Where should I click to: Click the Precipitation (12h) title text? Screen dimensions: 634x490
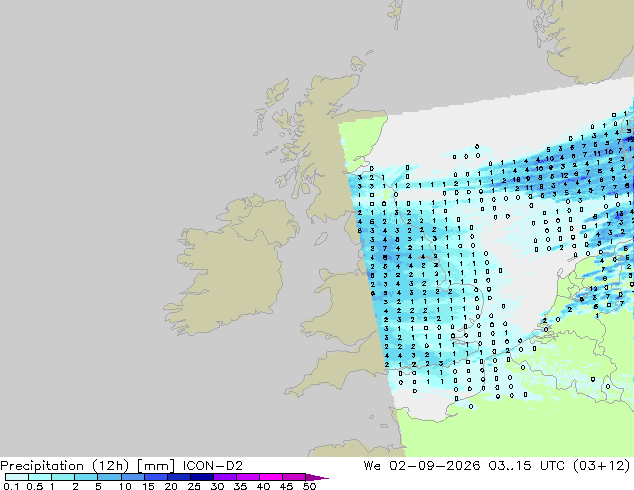pyautogui.click(x=65, y=466)
